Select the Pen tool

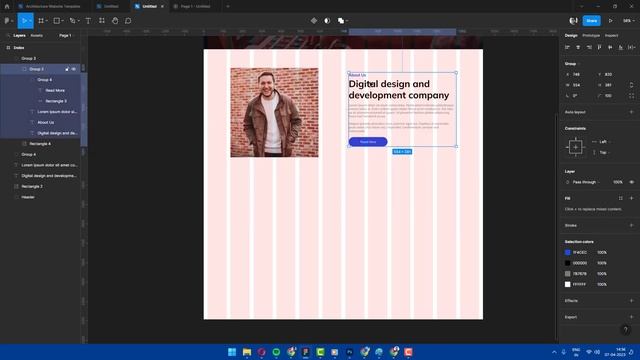point(72,20)
